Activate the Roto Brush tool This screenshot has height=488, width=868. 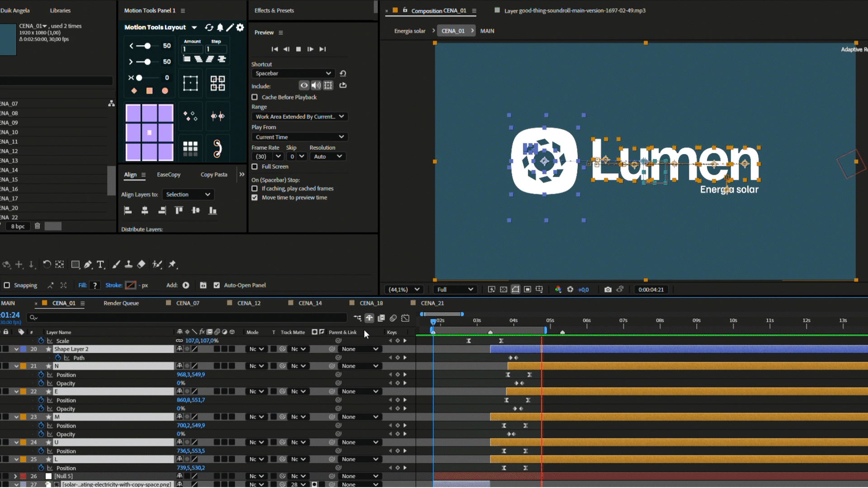click(x=157, y=264)
